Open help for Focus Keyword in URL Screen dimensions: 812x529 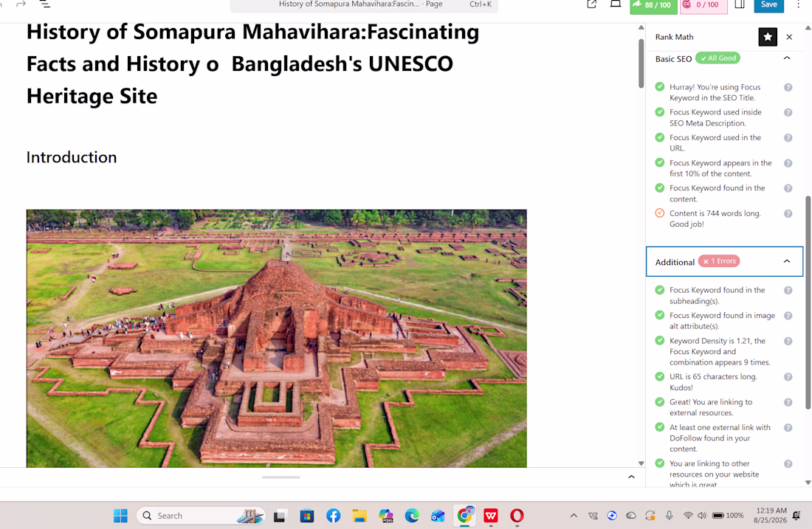(788, 138)
